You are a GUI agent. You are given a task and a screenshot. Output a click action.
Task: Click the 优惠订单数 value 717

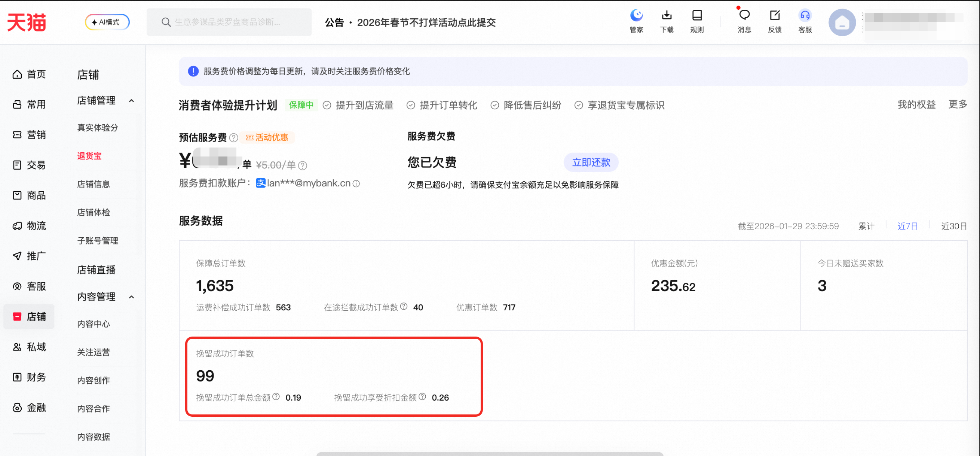click(x=509, y=307)
